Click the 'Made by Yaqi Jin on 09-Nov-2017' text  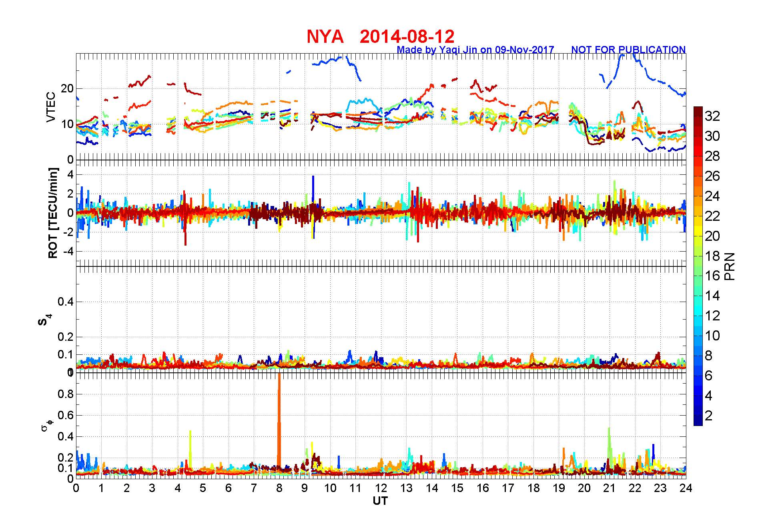(x=475, y=50)
